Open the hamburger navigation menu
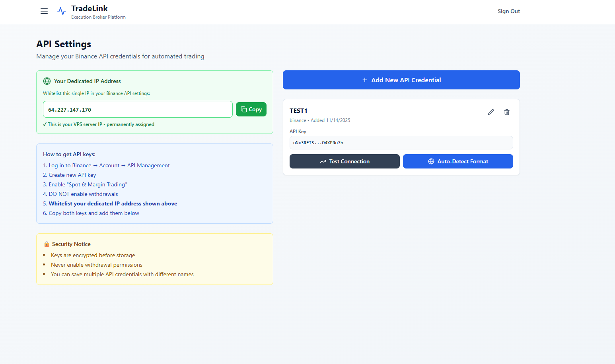Viewport: 615px width, 364px height. tap(44, 11)
